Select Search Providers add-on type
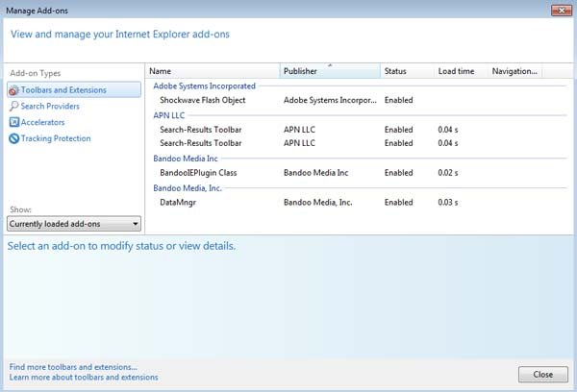 click(50, 106)
